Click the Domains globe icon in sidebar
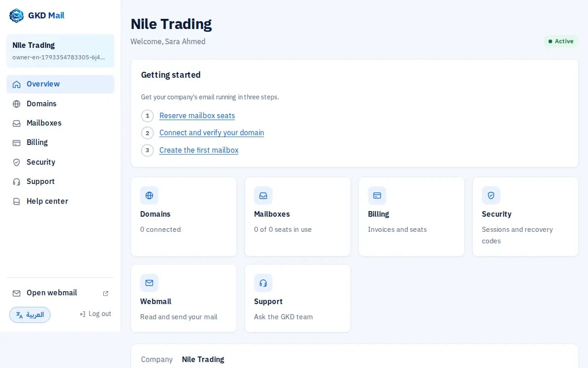588x368 pixels. pyautogui.click(x=17, y=104)
